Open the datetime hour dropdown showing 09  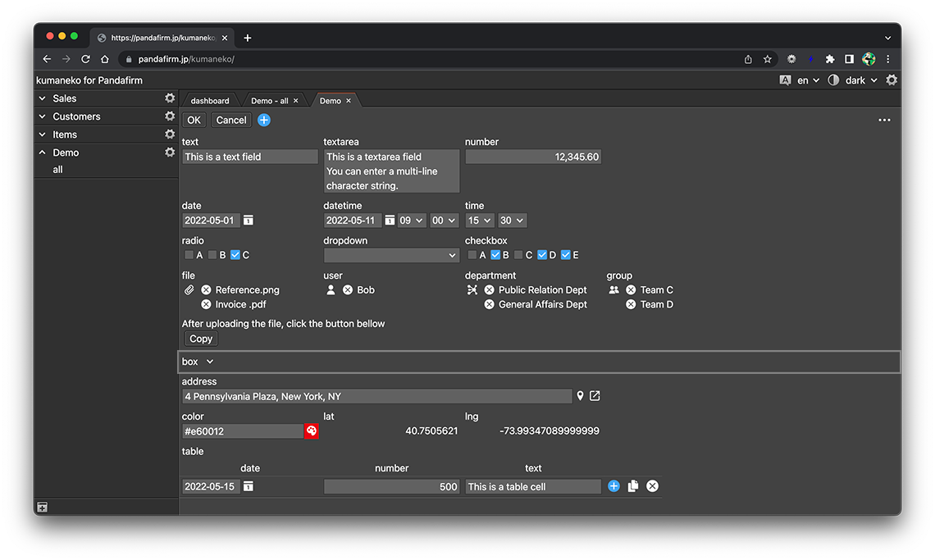click(x=412, y=221)
